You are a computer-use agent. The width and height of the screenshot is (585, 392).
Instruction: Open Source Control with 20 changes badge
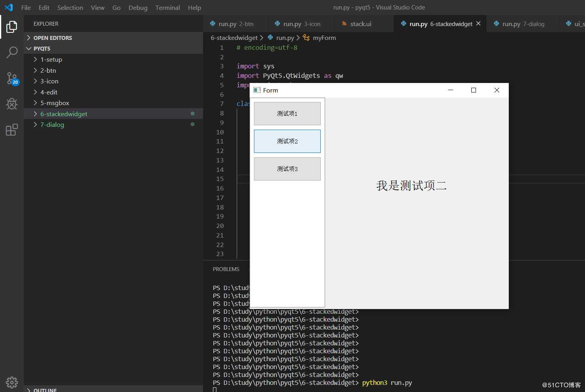(12, 78)
